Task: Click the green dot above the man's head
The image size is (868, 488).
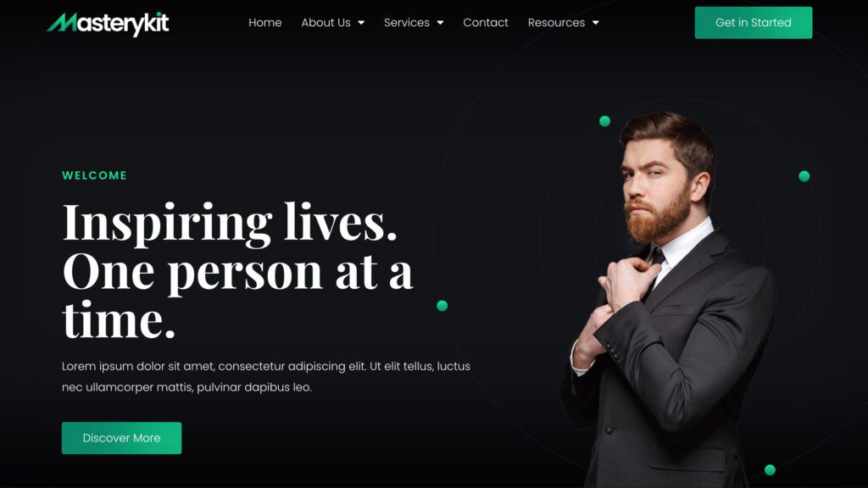Action: click(x=604, y=121)
